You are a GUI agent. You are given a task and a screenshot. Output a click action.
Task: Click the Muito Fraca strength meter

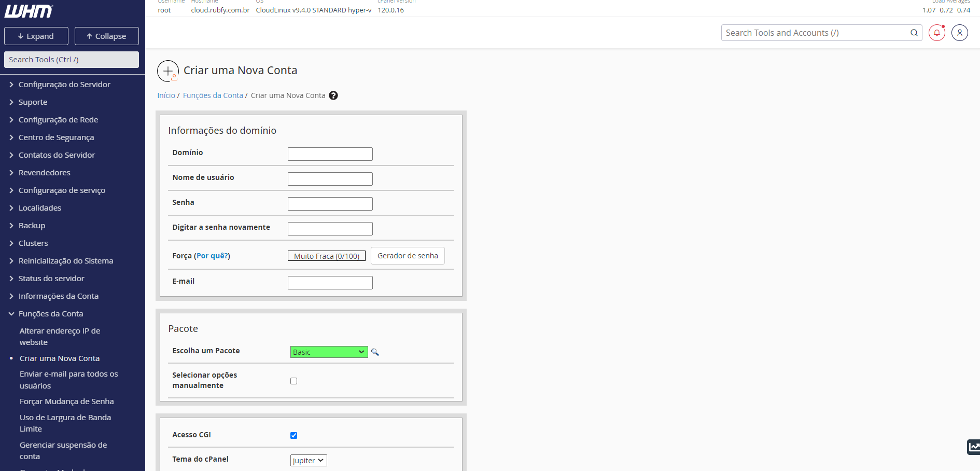coord(327,256)
